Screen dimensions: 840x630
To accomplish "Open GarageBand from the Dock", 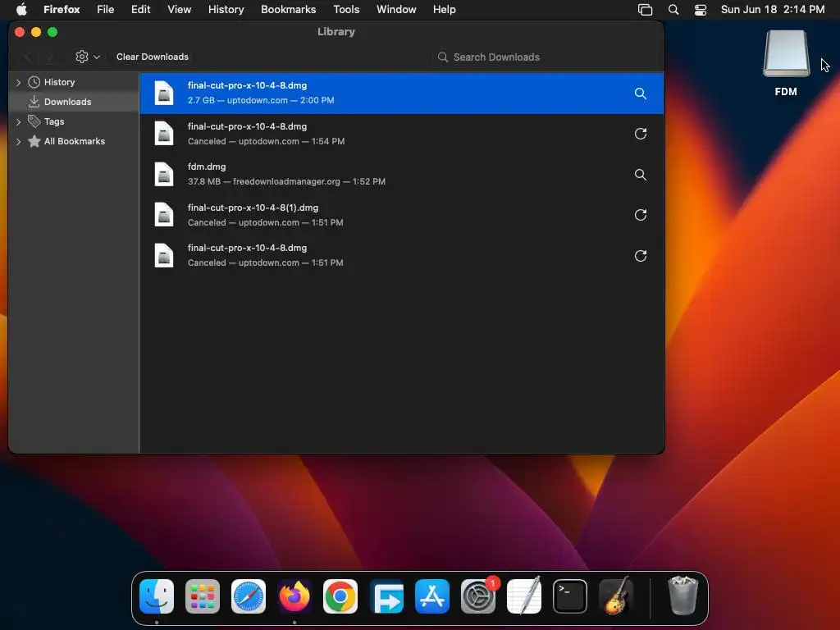I will click(616, 596).
